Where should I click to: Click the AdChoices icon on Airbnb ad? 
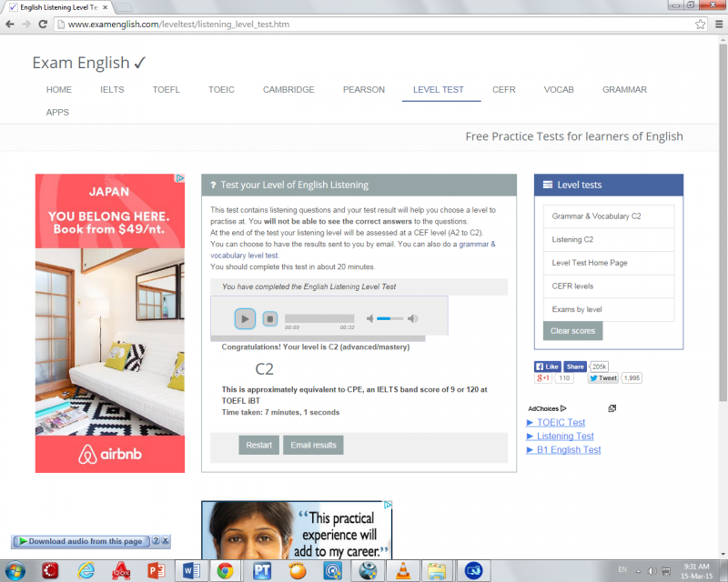click(x=179, y=178)
